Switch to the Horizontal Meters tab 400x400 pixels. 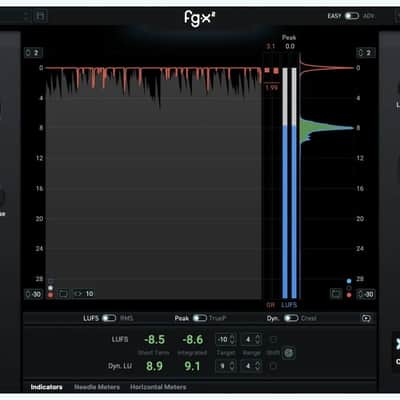pyautogui.click(x=158, y=387)
